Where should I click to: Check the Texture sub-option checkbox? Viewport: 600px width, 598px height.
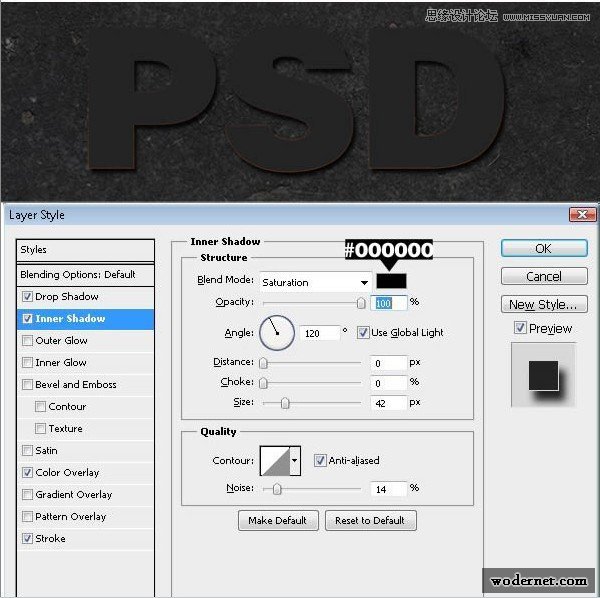40,429
